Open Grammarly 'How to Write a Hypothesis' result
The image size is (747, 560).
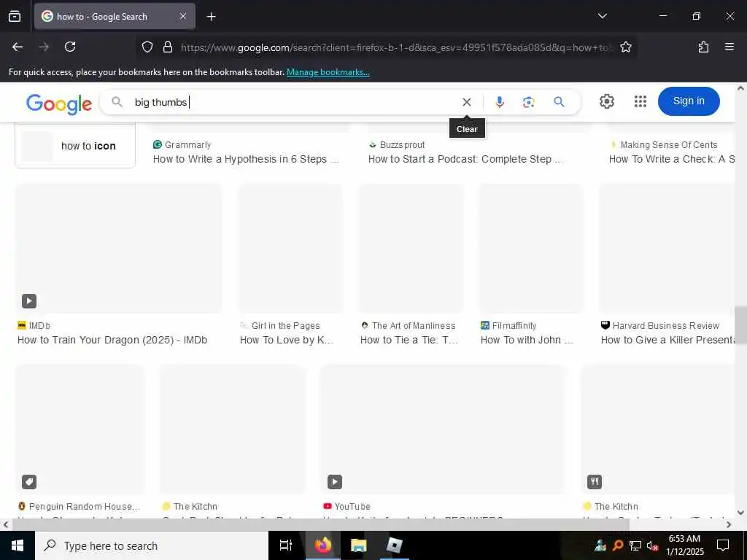pyautogui.click(x=245, y=159)
